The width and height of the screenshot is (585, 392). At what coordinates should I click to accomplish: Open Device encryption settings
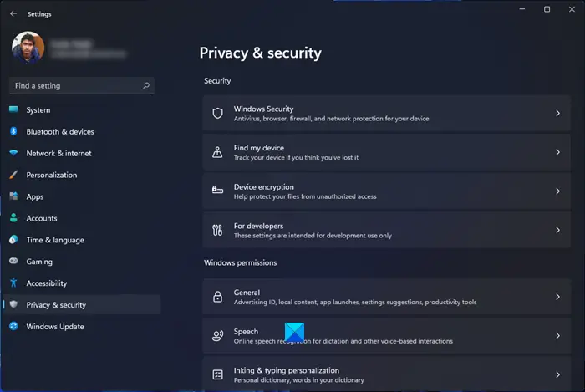point(386,191)
